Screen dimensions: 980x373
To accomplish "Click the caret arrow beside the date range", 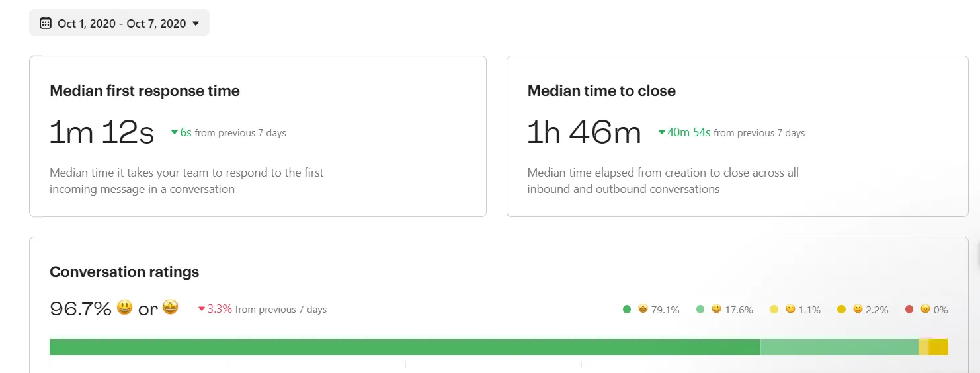I will (x=196, y=24).
